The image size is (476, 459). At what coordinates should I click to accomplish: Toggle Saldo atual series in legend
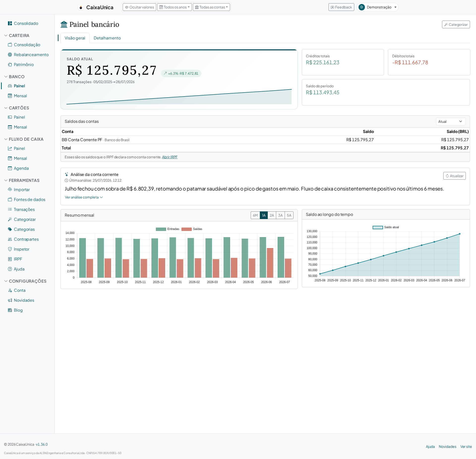pyautogui.click(x=386, y=227)
